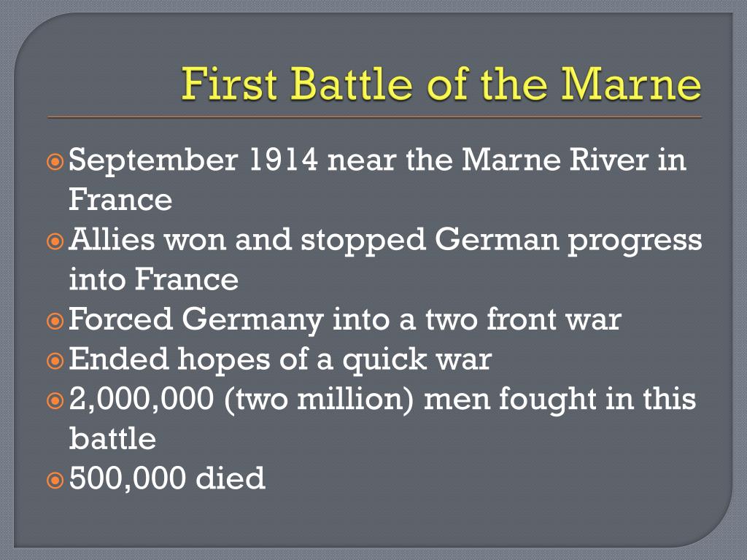747x560 pixels.
Task: Click the bullet icon beside 2,000,000
Action: [x=55, y=400]
